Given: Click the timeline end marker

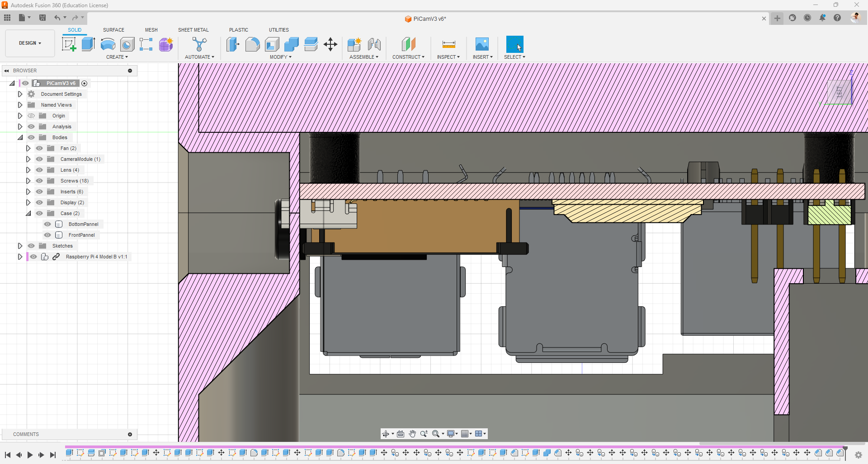Looking at the screenshot, I should click(845, 453).
